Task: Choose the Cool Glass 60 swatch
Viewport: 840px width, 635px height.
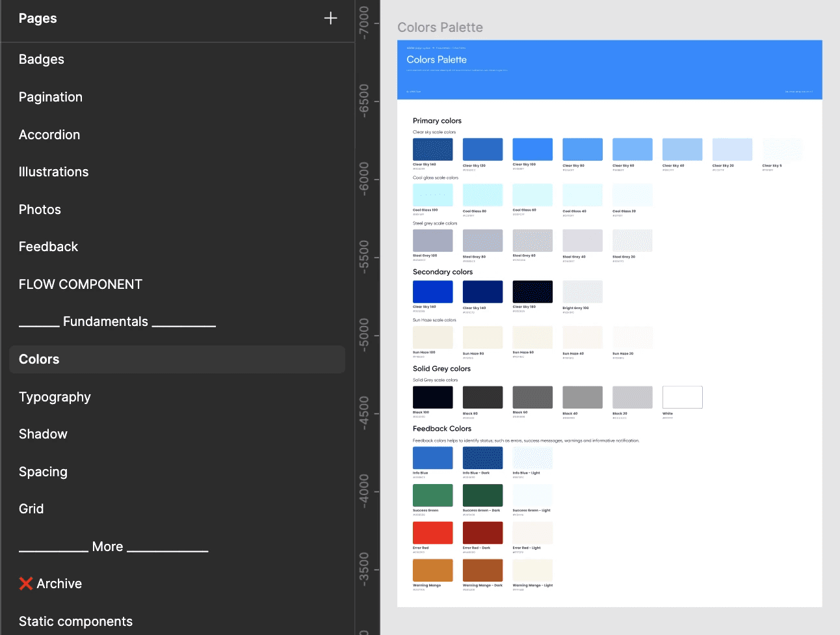Action: [532, 195]
